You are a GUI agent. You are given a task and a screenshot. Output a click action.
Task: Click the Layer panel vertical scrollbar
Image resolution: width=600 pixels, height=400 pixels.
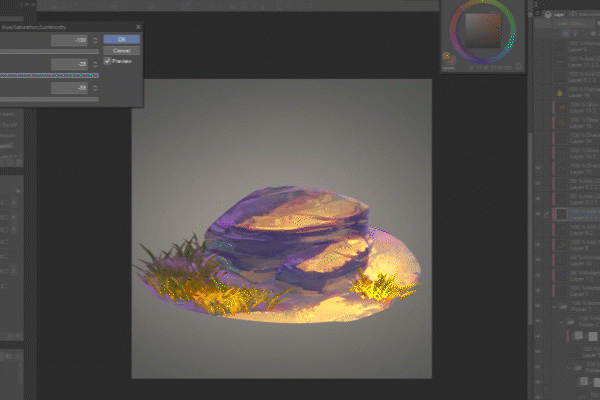pos(530,230)
